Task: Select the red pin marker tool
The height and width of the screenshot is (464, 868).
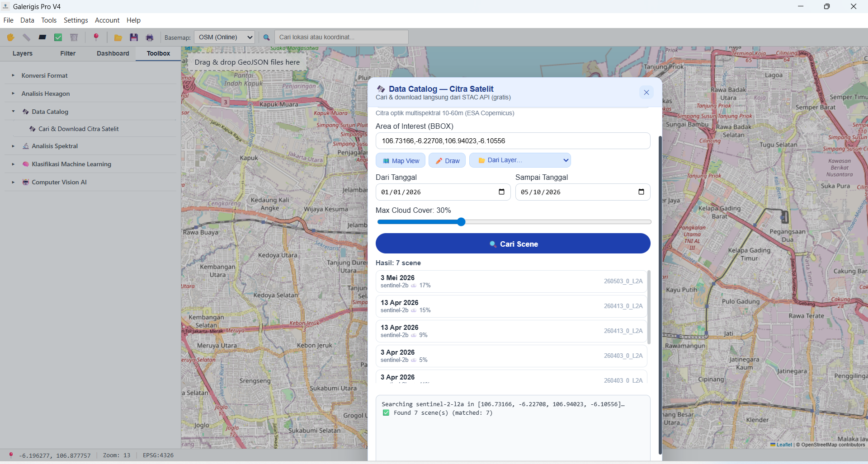Action: (x=96, y=37)
